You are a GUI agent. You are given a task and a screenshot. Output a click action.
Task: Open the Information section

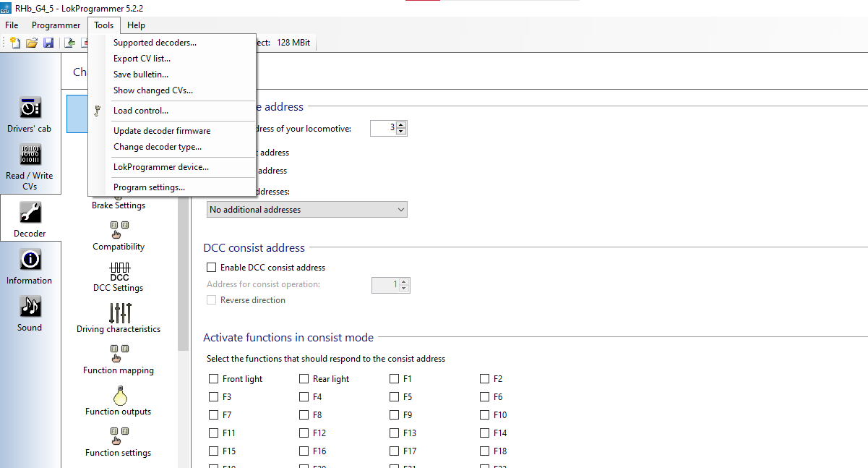pyautogui.click(x=30, y=266)
